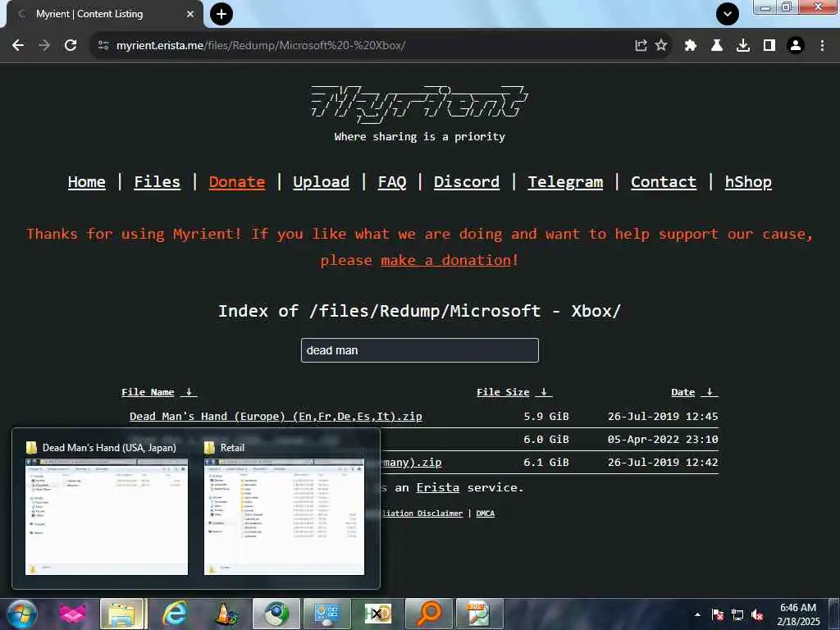840x630 pixels.
Task: Click the Action Center flag tray icon
Action: pyautogui.click(x=718, y=614)
